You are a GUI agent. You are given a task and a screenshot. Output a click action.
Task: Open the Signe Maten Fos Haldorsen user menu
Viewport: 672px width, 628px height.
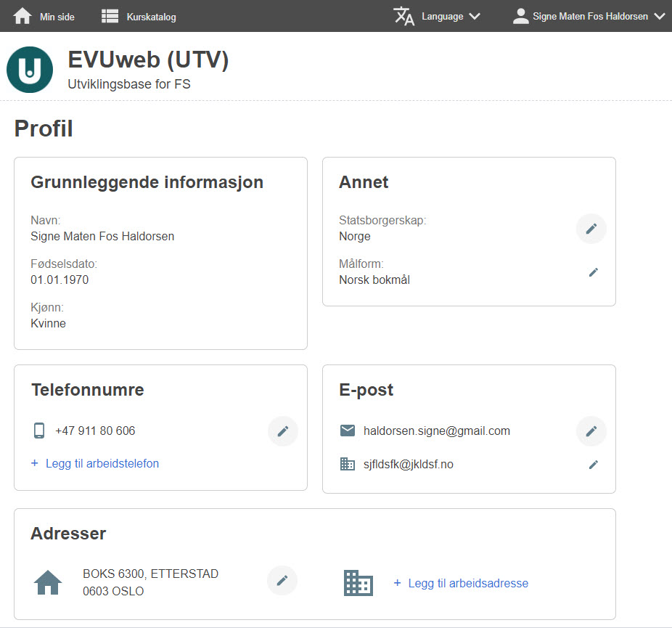point(590,16)
